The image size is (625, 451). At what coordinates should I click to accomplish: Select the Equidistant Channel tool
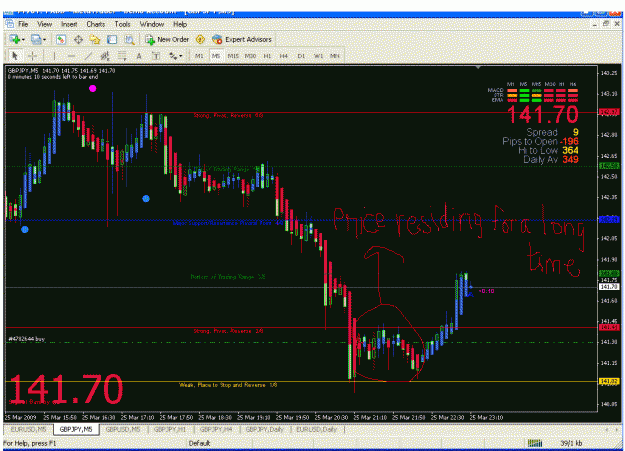click(105, 56)
